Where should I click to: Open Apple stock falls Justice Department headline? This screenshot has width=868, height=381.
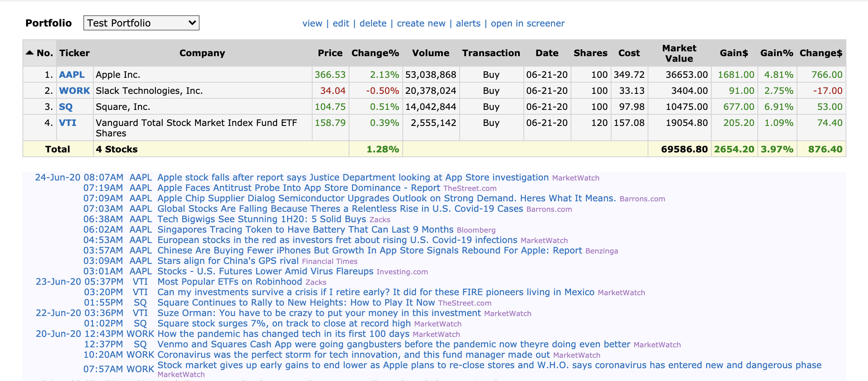(353, 177)
